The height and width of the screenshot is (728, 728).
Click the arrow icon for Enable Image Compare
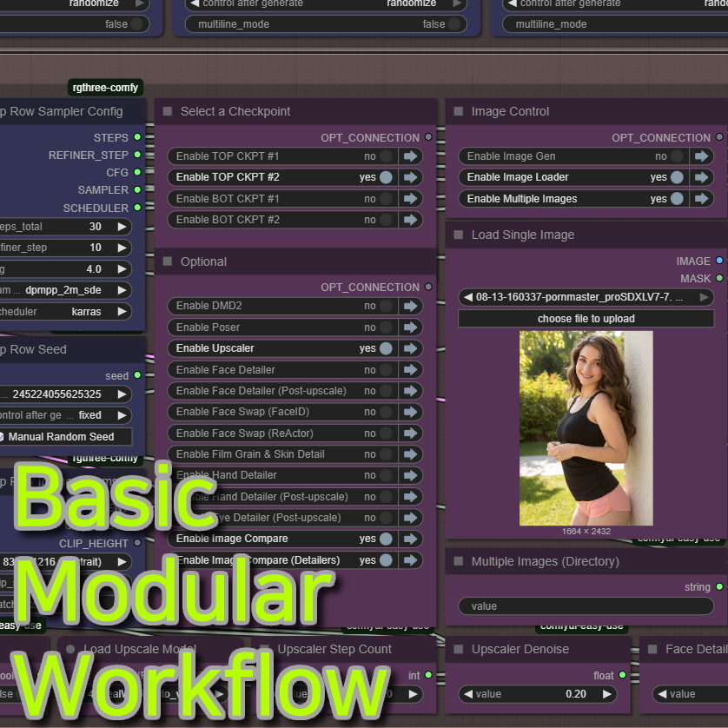[x=410, y=539]
